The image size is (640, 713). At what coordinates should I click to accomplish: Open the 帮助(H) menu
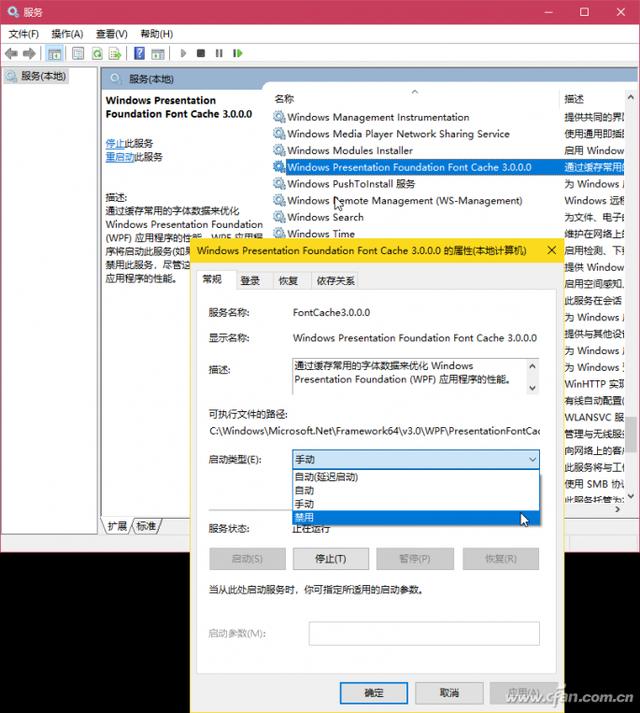(156, 34)
